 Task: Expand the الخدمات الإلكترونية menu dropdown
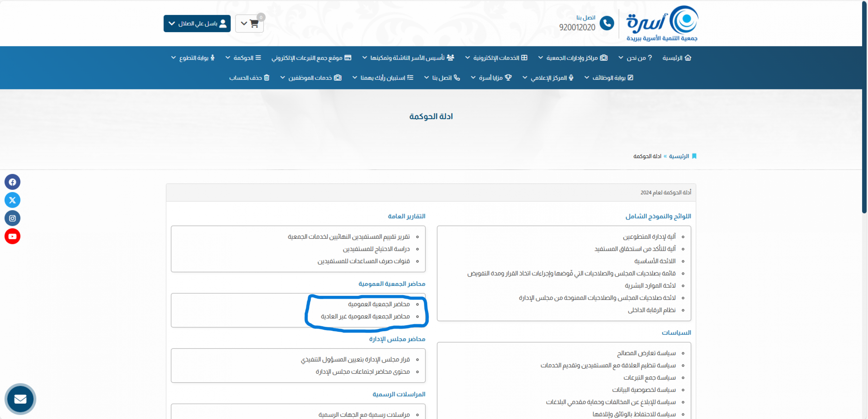click(496, 58)
